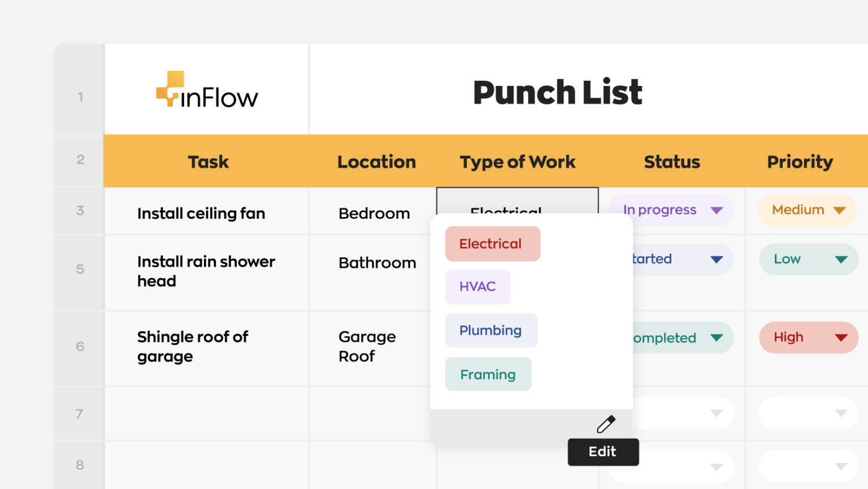Click the Punch List title

tap(558, 92)
